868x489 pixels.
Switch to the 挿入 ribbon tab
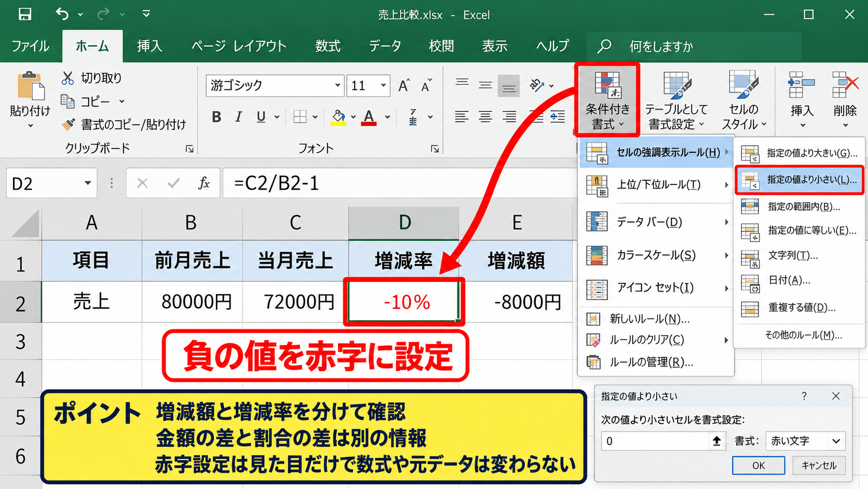point(150,46)
